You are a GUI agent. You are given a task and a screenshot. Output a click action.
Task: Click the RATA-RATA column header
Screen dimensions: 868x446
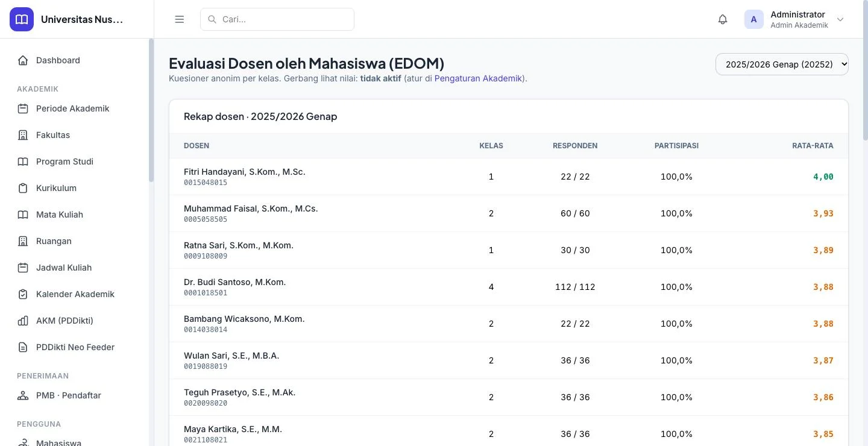click(813, 146)
